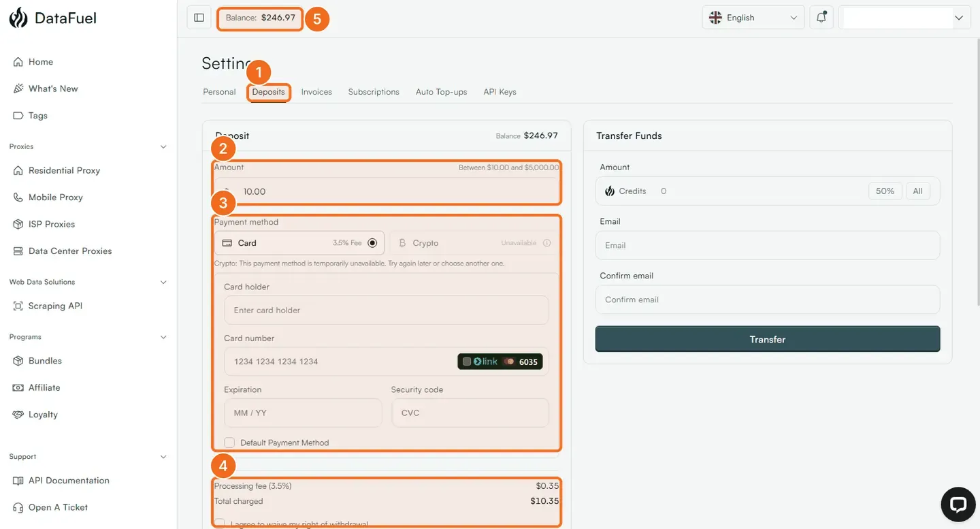Click the Card number input field
This screenshot has width=980, height=529.
387,362
